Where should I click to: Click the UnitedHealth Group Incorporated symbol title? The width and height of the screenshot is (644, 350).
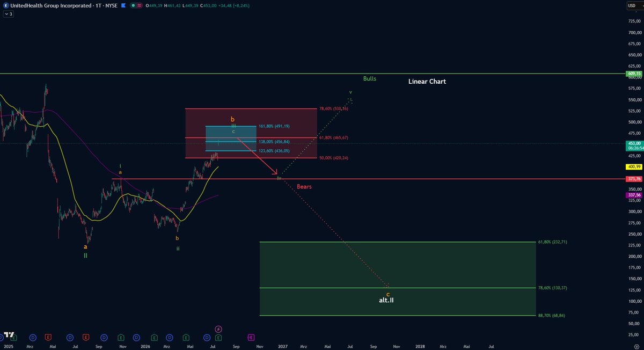(50, 5)
